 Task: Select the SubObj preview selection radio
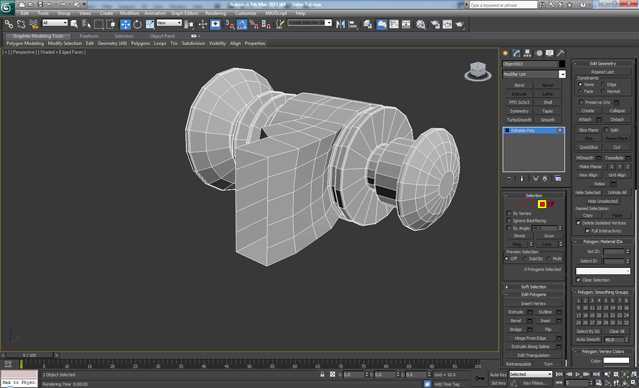click(x=525, y=258)
